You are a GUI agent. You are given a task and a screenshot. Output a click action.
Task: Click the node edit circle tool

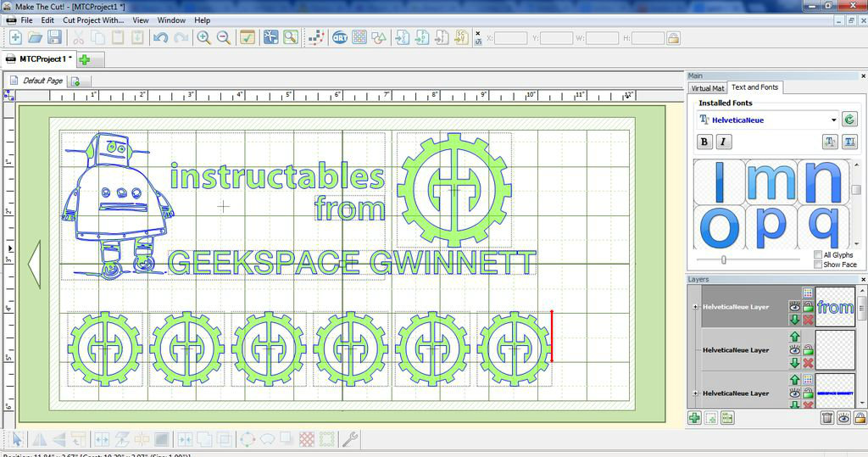pos(248,440)
